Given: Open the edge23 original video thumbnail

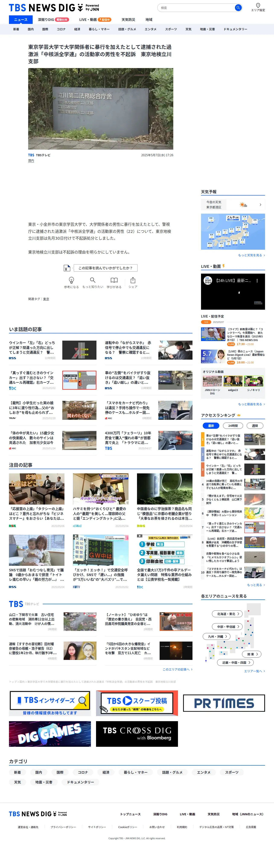Looking at the screenshot, I should click(x=233, y=384).
